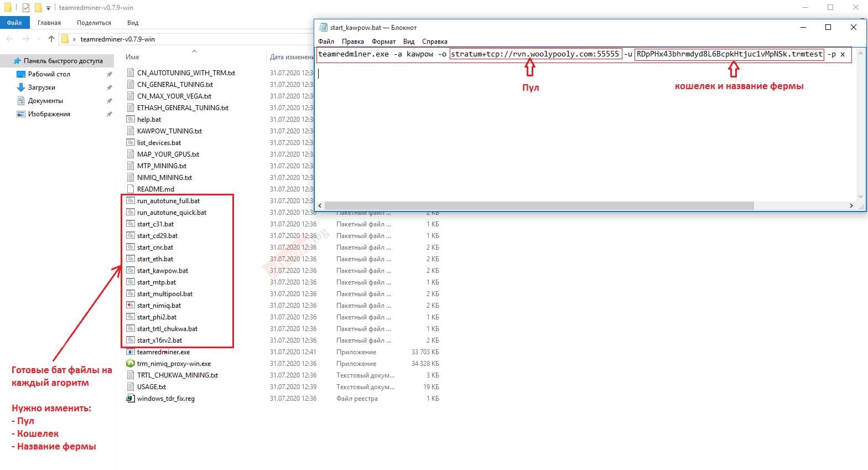Viewport: 868px width, 470px height.
Task: Open the Загрузки quick access folder
Action: (x=41, y=87)
